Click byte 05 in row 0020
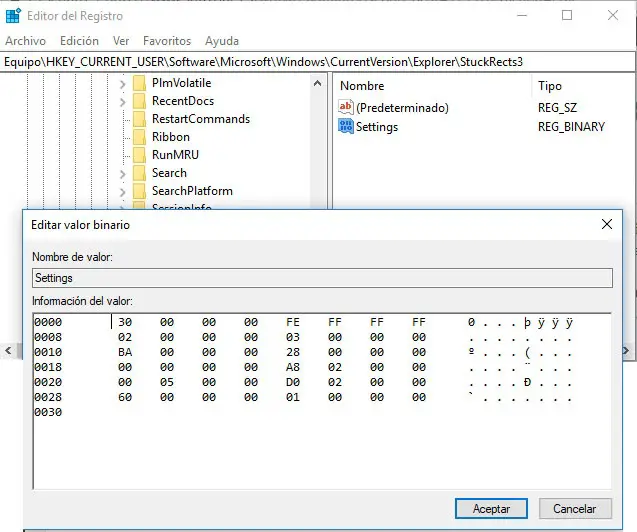Viewport: 637px width, 532px height. tap(167, 382)
